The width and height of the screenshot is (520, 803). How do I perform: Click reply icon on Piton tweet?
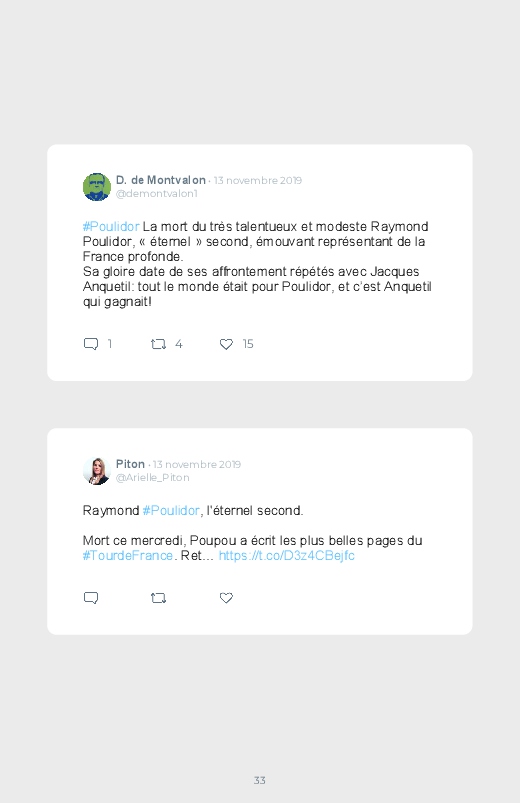[91, 598]
